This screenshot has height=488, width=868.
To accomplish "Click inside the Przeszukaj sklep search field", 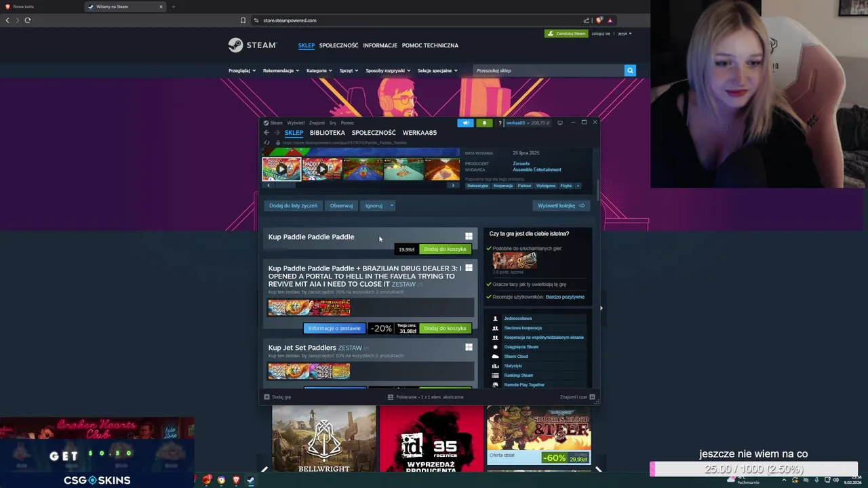I will coord(548,70).
